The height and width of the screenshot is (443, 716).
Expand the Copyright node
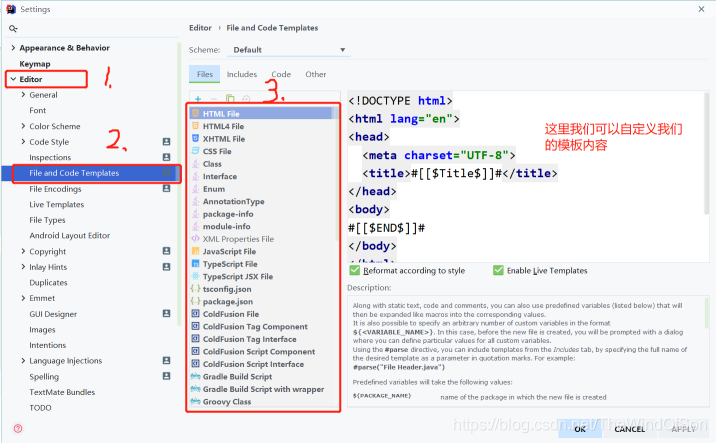click(x=23, y=251)
